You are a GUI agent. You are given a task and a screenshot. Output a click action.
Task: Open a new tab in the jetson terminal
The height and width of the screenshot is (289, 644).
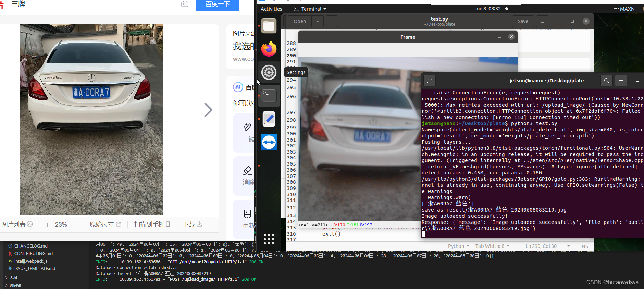[430, 81]
